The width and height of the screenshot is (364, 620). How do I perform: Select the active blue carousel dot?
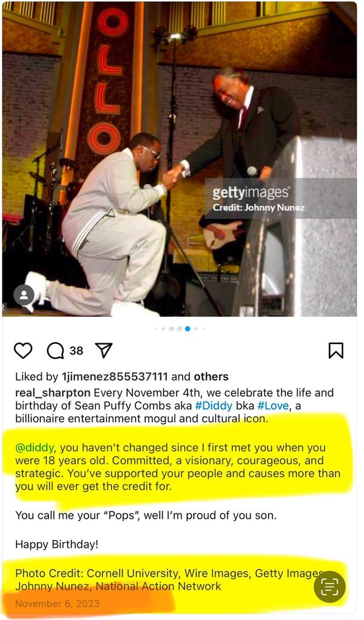coord(187,329)
